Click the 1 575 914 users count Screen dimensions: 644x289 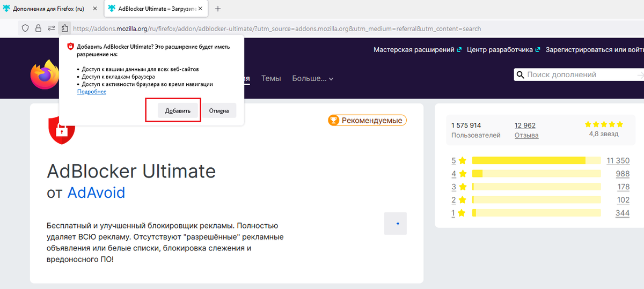tap(466, 125)
